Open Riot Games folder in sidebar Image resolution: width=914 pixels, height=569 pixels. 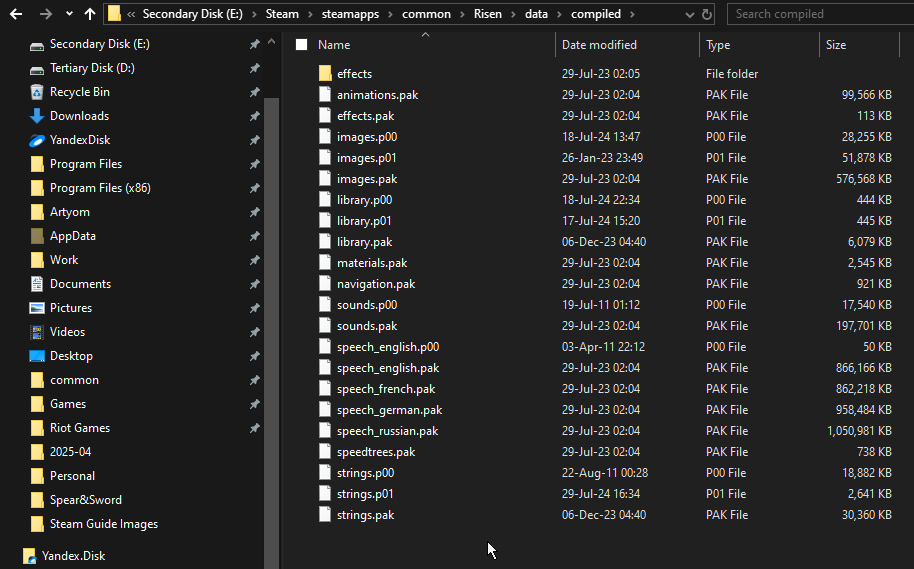point(80,428)
